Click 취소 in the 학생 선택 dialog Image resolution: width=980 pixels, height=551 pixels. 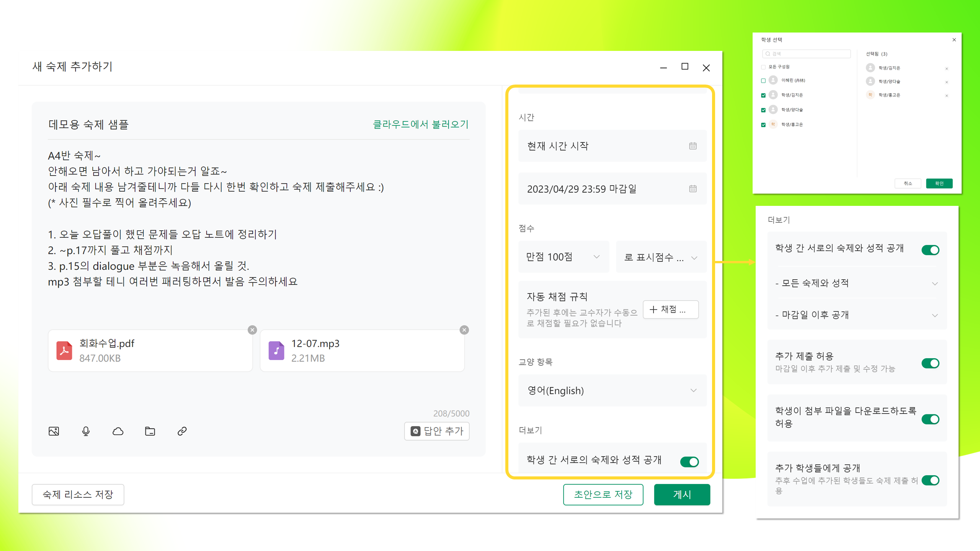click(908, 184)
